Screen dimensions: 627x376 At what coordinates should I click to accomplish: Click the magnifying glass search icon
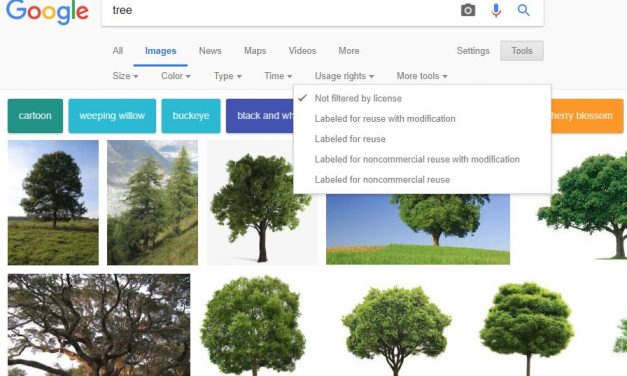[x=523, y=10]
